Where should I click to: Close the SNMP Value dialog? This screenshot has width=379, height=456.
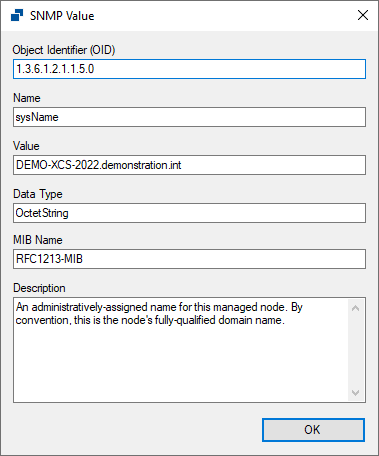(363, 15)
